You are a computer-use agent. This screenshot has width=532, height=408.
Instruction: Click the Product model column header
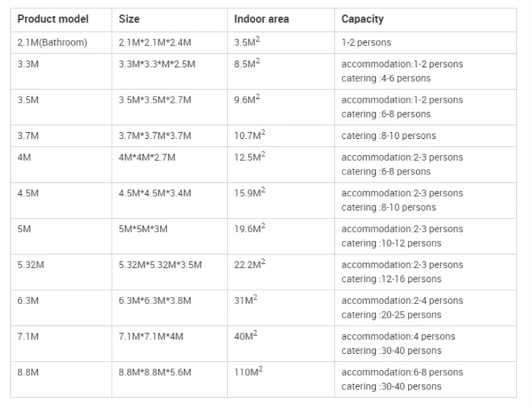(x=53, y=19)
